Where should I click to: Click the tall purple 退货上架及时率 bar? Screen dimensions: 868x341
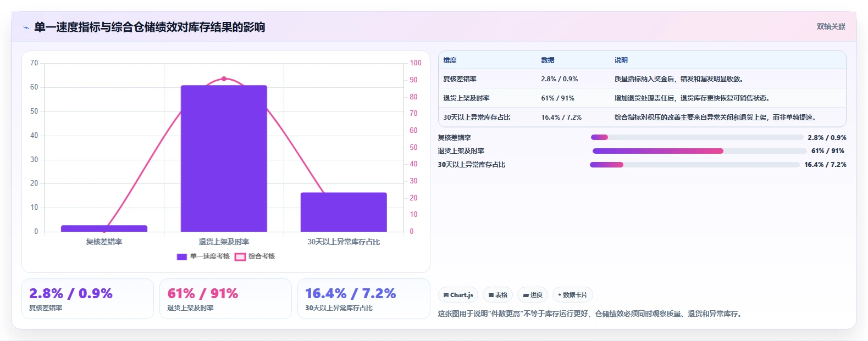224,159
